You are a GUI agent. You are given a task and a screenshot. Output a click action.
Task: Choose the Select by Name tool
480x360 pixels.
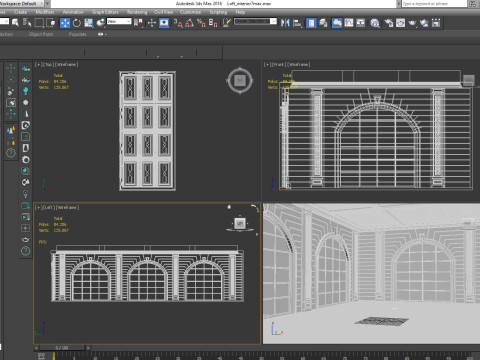tap(27, 23)
